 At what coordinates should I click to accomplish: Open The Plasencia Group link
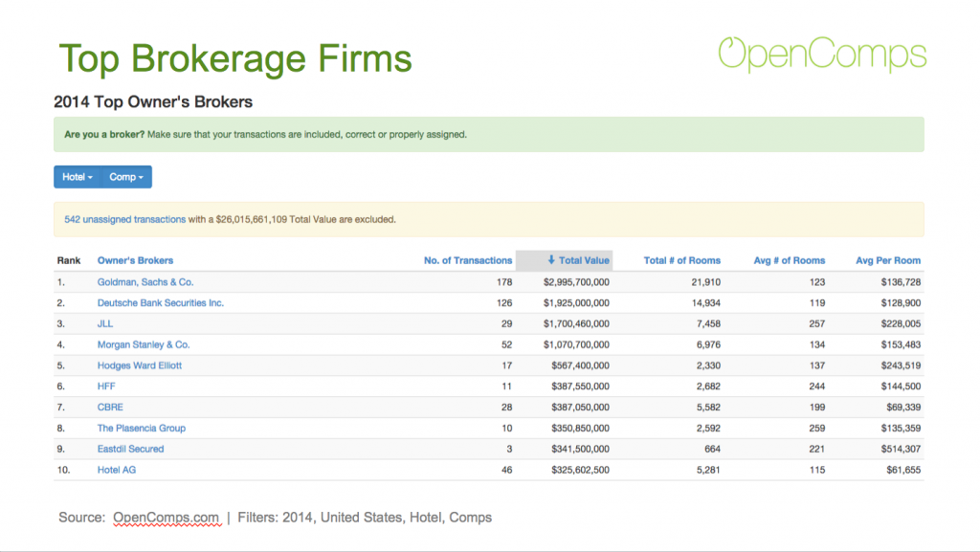pyautogui.click(x=142, y=429)
